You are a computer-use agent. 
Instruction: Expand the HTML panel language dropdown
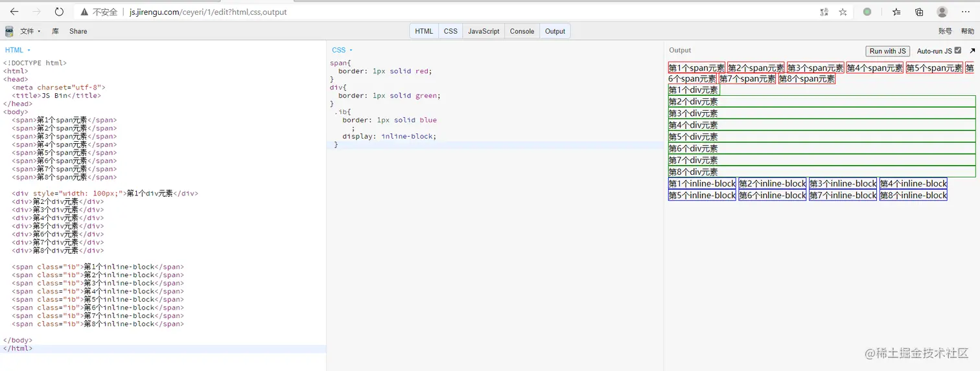(17, 50)
